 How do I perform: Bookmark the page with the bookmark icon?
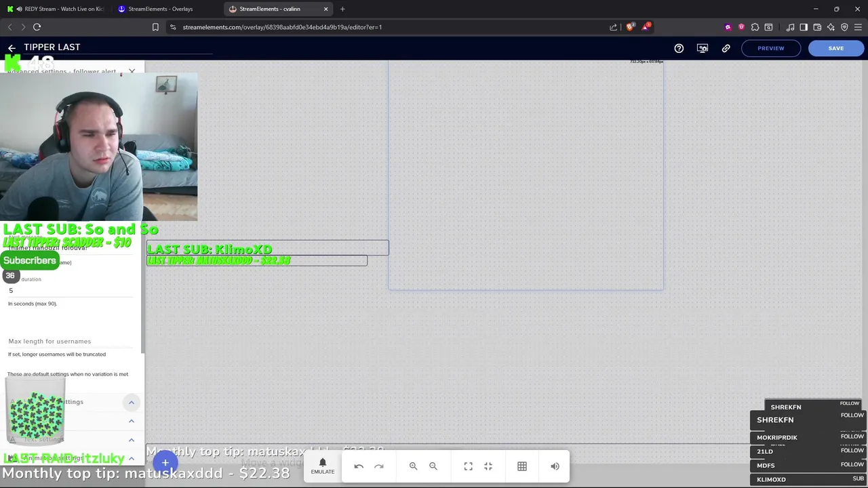(155, 27)
